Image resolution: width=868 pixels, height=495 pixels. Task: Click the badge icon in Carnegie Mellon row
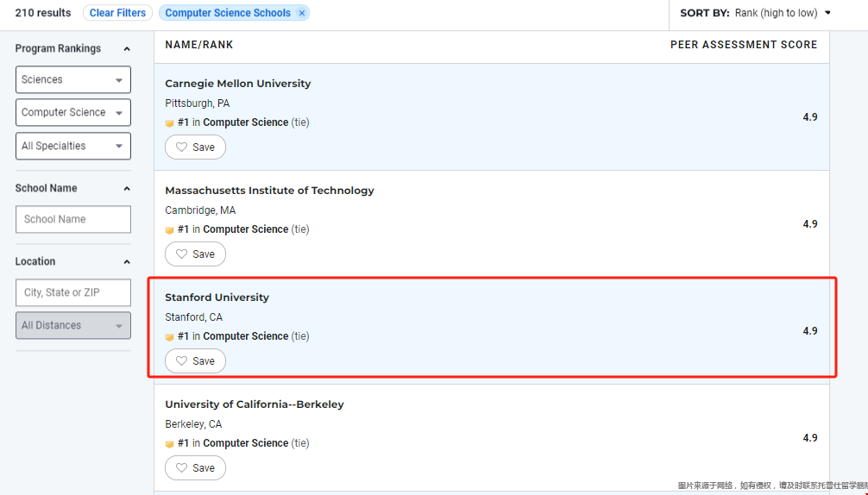169,123
